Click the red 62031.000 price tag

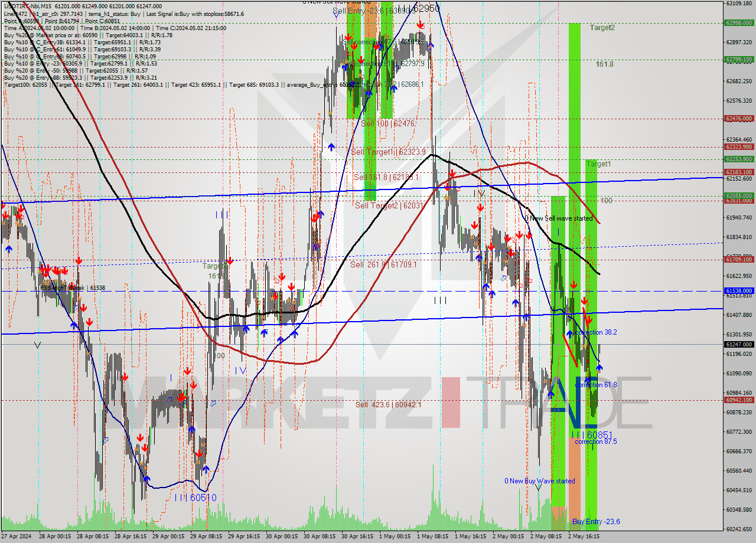click(x=738, y=201)
